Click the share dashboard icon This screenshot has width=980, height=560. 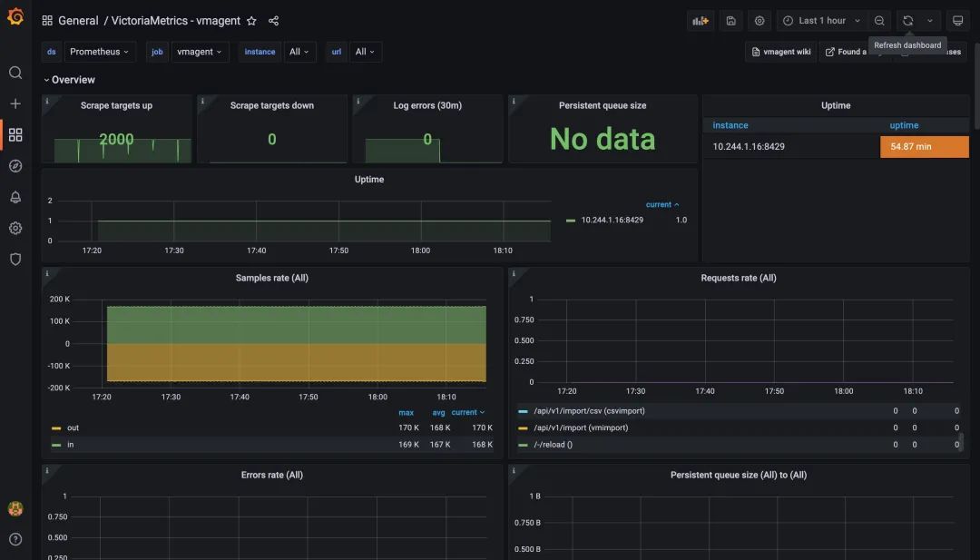(x=273, y=21)
